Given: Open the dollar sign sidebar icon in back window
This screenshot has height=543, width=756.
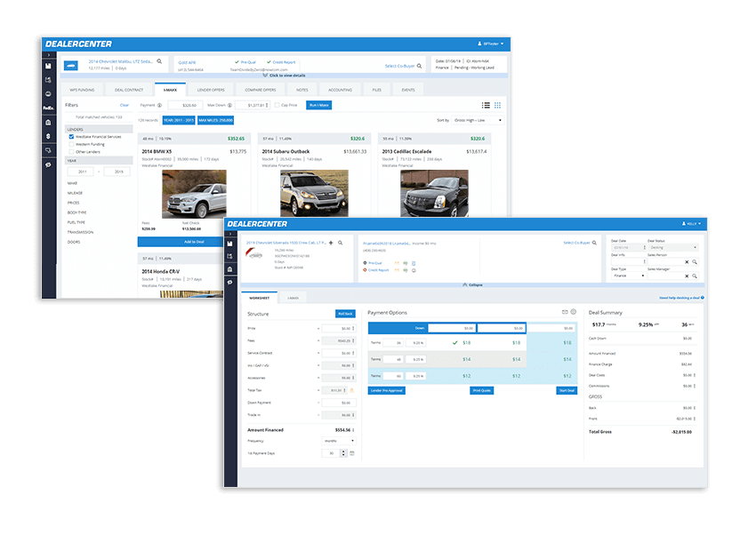Looking at the screenshot, I should tap(48, 136).
